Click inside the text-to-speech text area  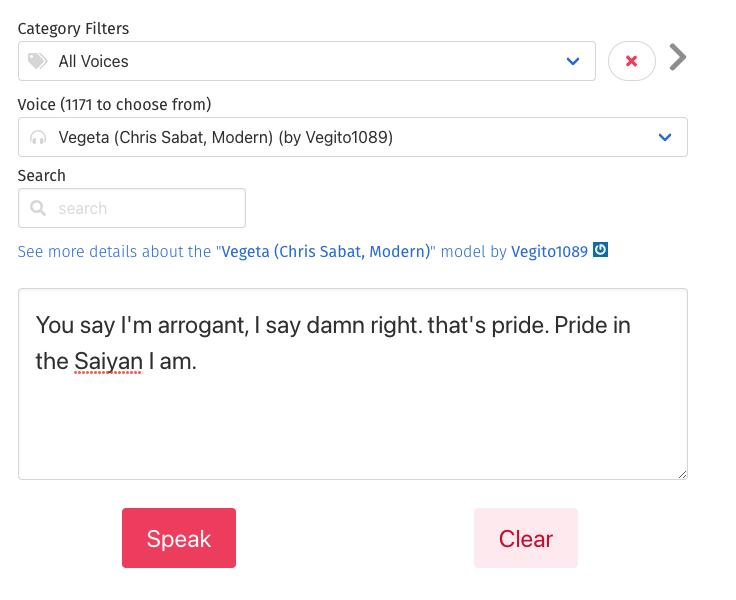(x=352, y=420)
